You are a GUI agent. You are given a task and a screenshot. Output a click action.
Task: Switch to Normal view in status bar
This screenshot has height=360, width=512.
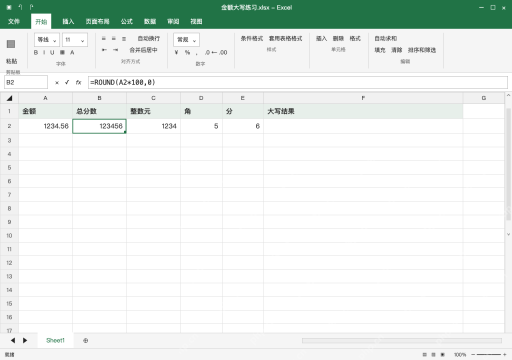(424, 355)
